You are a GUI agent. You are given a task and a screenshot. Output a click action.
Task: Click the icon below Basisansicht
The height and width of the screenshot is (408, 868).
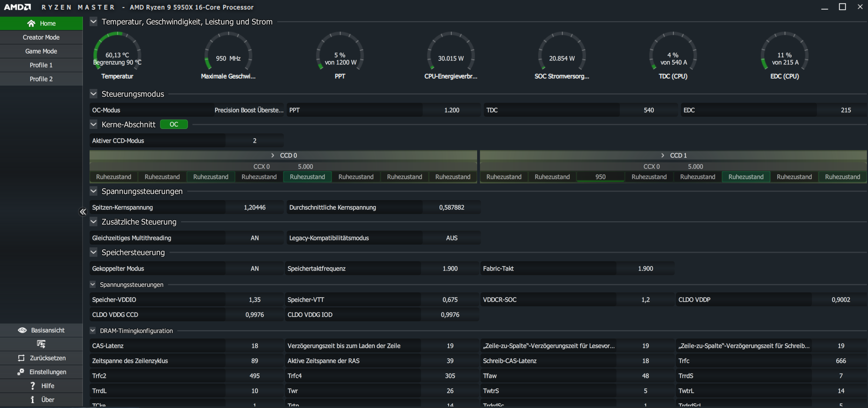pyautogui.click(x=41, y=344)
